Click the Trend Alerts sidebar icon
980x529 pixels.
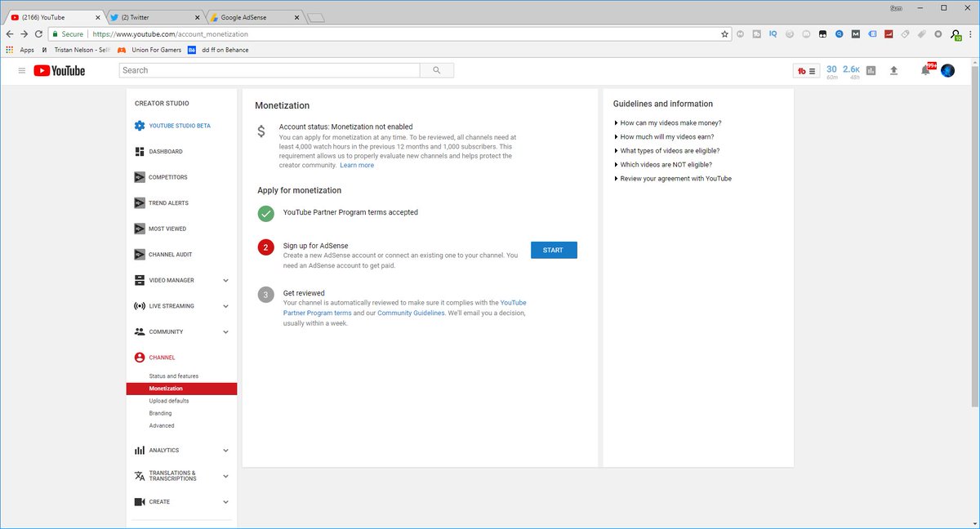tap(140, 203)
